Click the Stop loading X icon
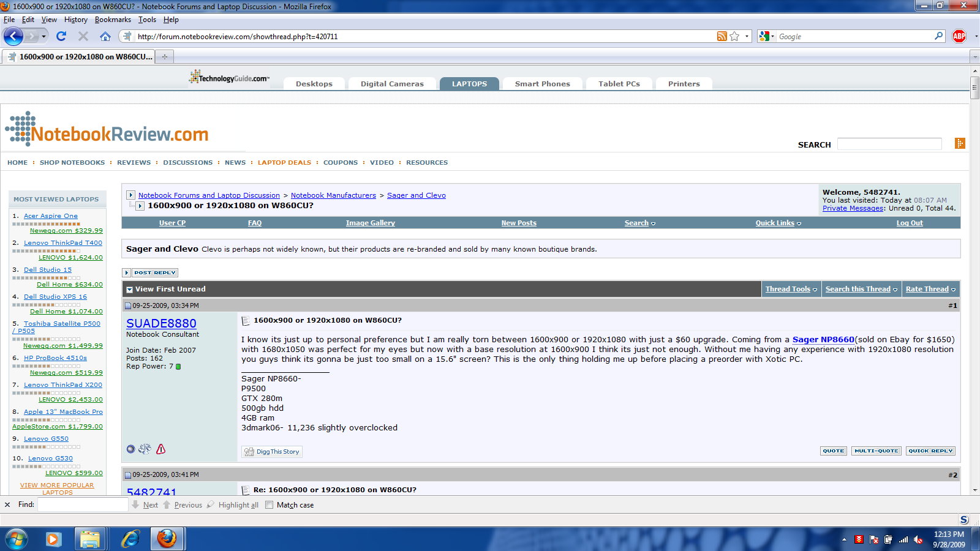The width and height of the screenshot is (980, 551). point(83,36)
